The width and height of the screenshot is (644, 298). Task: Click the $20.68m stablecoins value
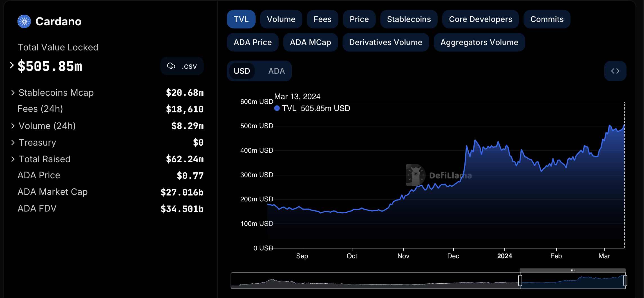(185, 93)
